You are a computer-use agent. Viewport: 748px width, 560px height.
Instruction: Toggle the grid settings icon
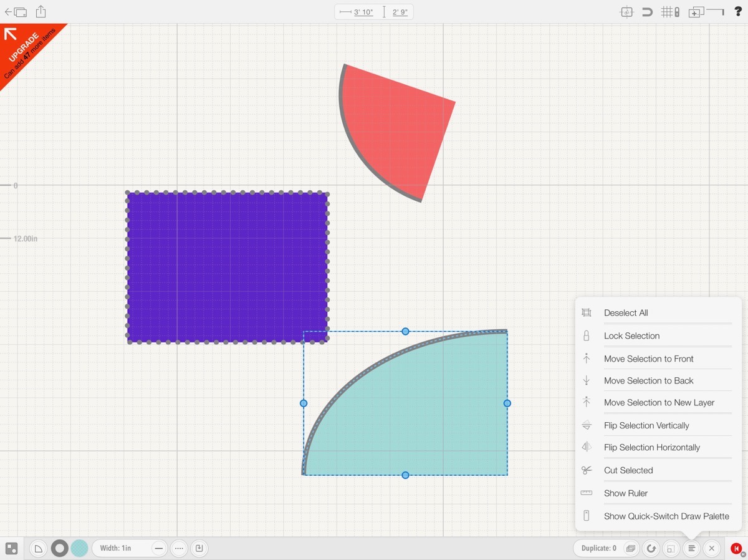point(669,12)
